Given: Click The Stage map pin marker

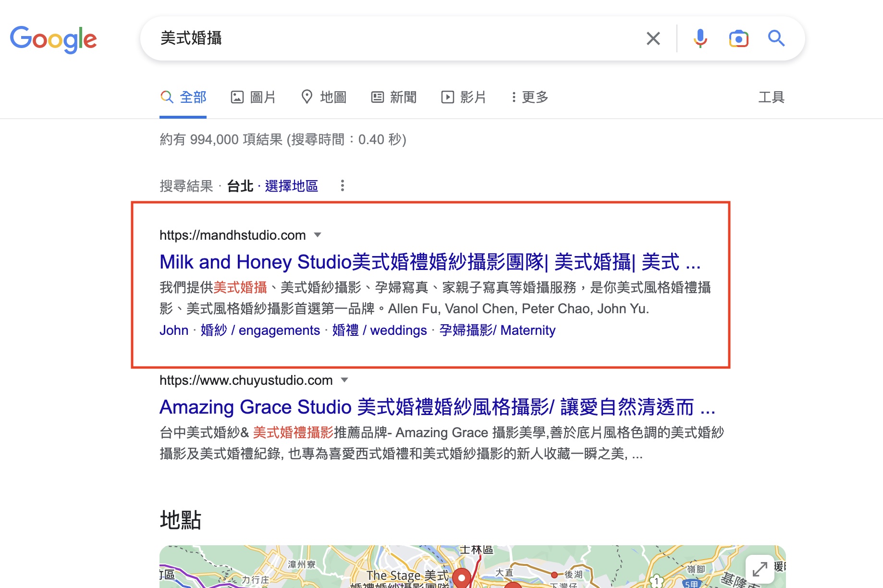Looking at the screenshot, I should coord(462,578).
